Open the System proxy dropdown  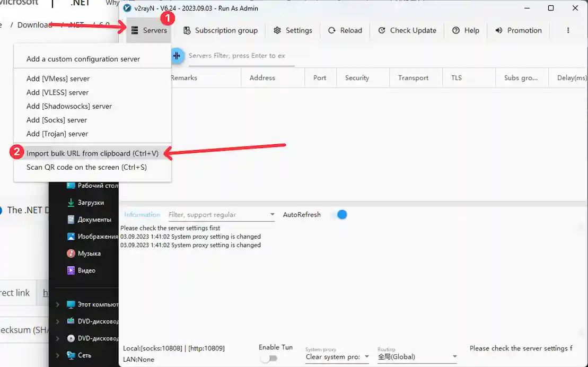point(337,357)
